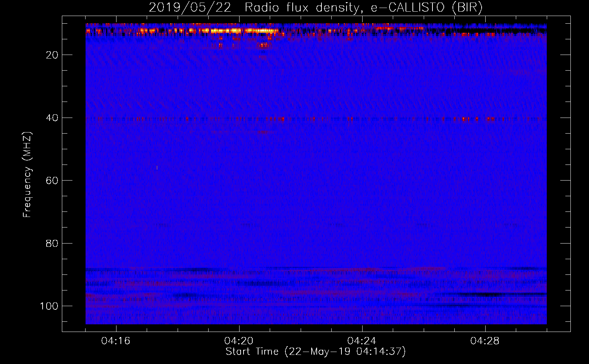Click the 60 MHz frequency tick label
The width and height of the screenshot is (589, 364).
click(x=52, y=181)
